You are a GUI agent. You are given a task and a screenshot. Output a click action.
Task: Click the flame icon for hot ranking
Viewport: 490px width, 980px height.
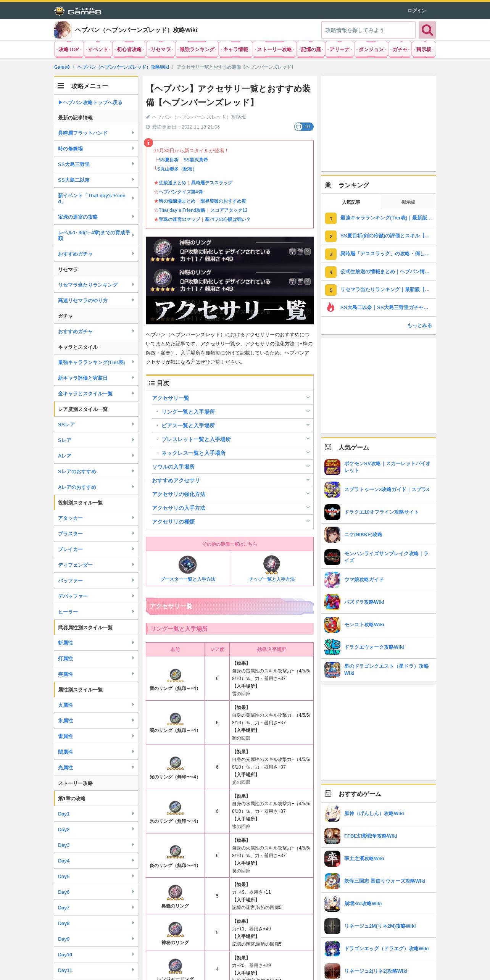330,307
